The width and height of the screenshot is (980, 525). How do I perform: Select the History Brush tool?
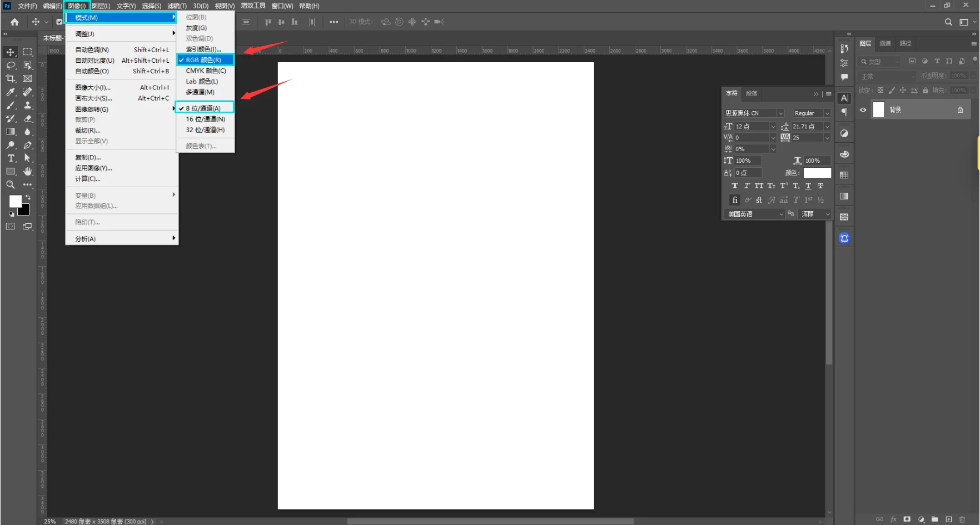click(x=11, y=119)
